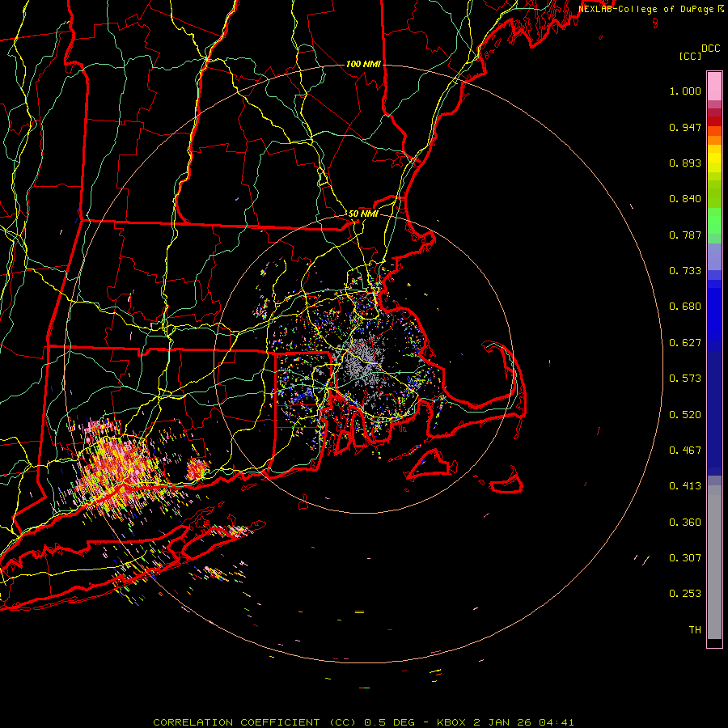Click the 0.307 legend value
This screenshot has width=728, height=728.
point(685,558)
